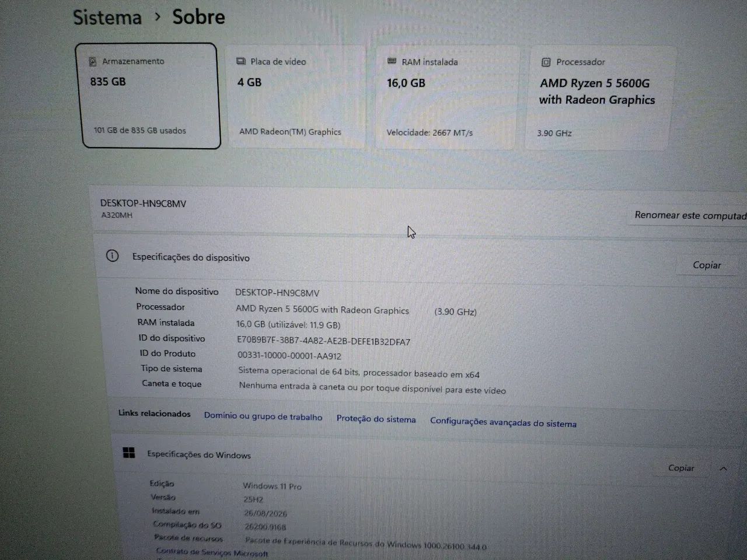Screen dimensions: 747x560
Task: Open the RAM instalada card
Action: (447, 98)
